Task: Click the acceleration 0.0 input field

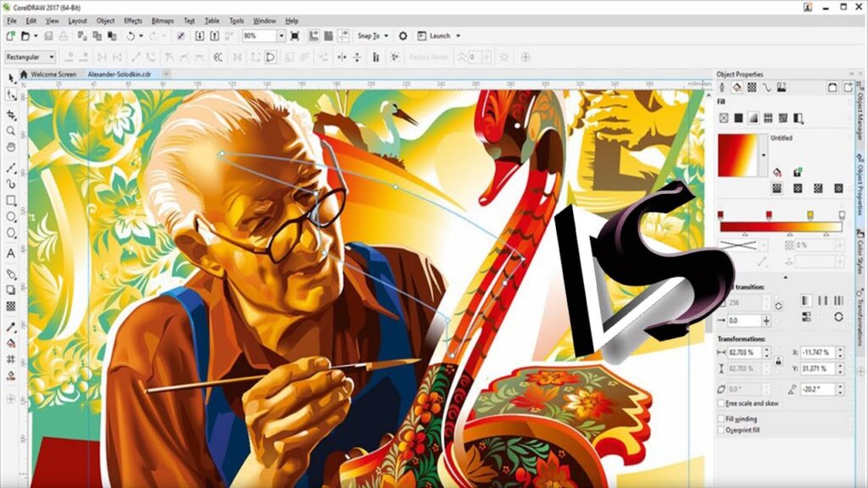Action: [x=744, y=320]
